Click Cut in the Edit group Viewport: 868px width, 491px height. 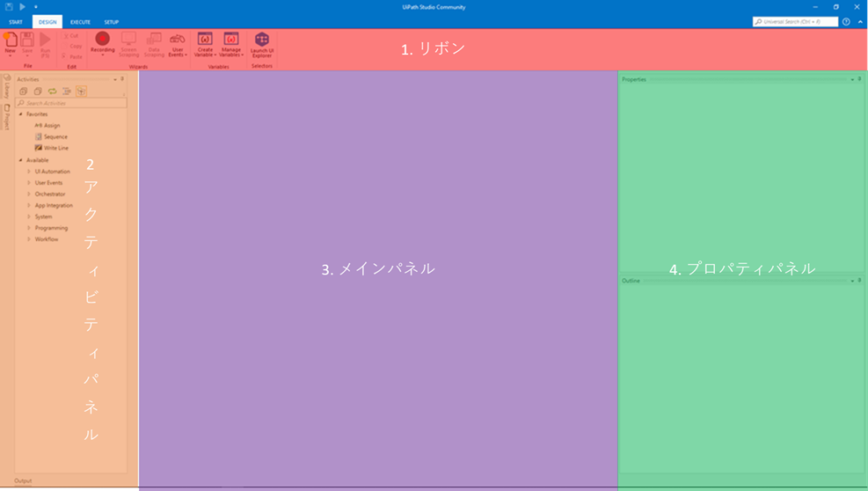(x=71, y=35)
